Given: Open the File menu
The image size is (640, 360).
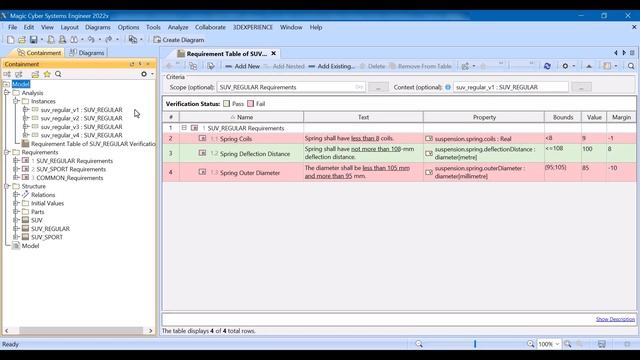Looking at the screenshot, I should click(13, 27).
